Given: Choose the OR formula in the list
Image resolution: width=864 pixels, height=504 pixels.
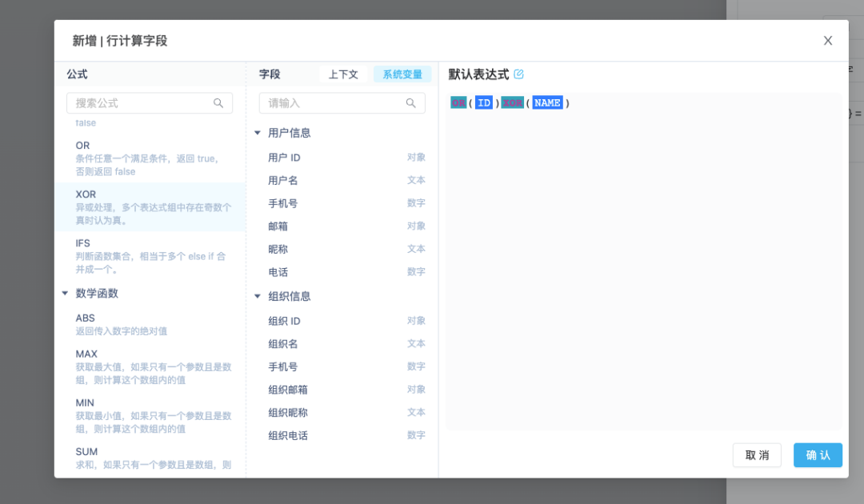Looking at the screenshot, I should click(x=150, y=158).
